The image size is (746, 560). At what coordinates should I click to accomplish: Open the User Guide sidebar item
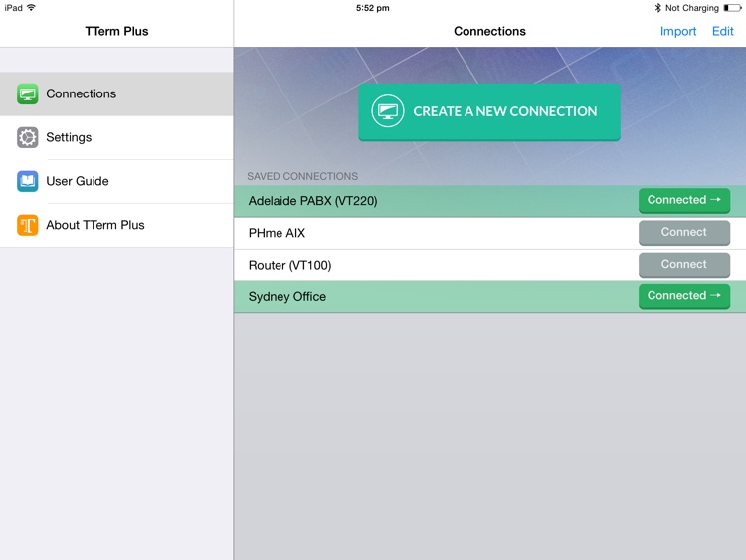[116, 181]
